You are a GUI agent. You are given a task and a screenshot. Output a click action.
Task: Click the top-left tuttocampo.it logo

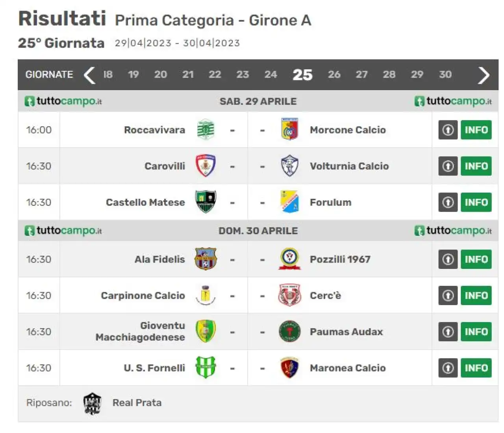[x=63, y=101]
